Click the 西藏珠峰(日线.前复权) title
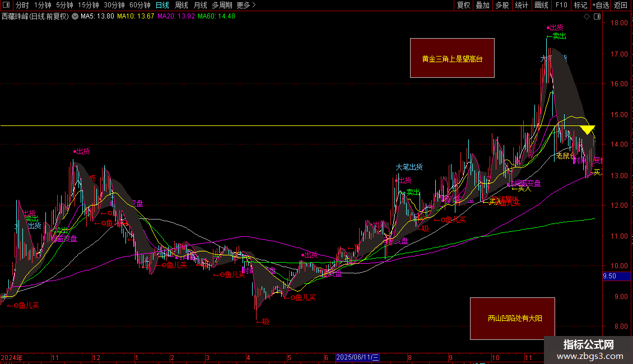 [x=35, y=16]
